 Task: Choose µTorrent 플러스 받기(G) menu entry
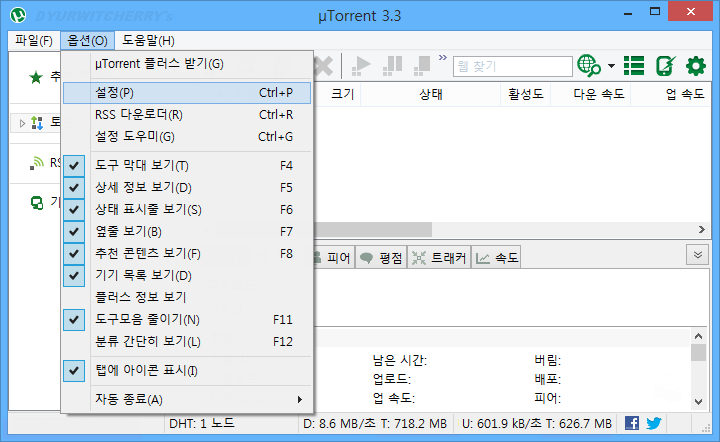(x=187, y=64)
